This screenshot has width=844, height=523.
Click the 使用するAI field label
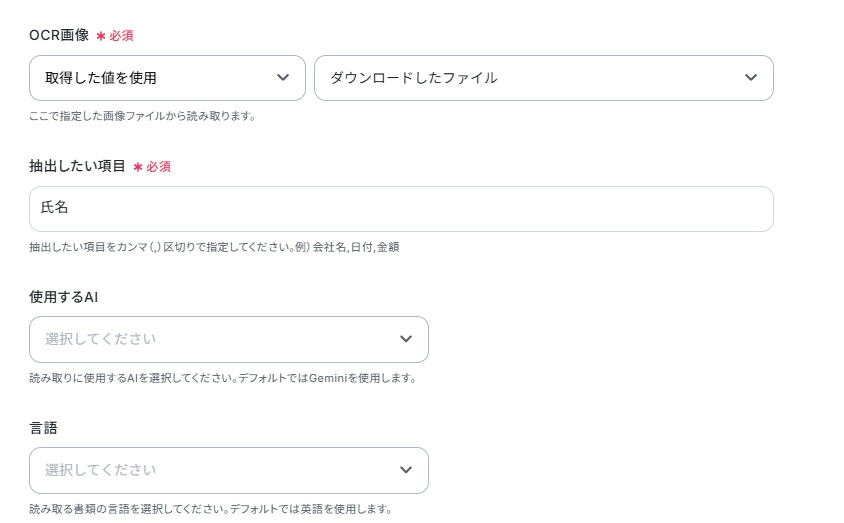[63, 297]
